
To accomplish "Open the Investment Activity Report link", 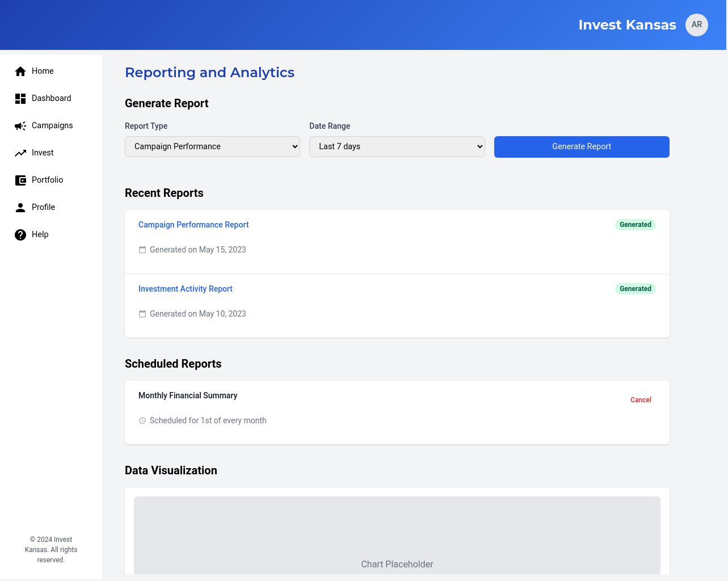I will 186,289.
